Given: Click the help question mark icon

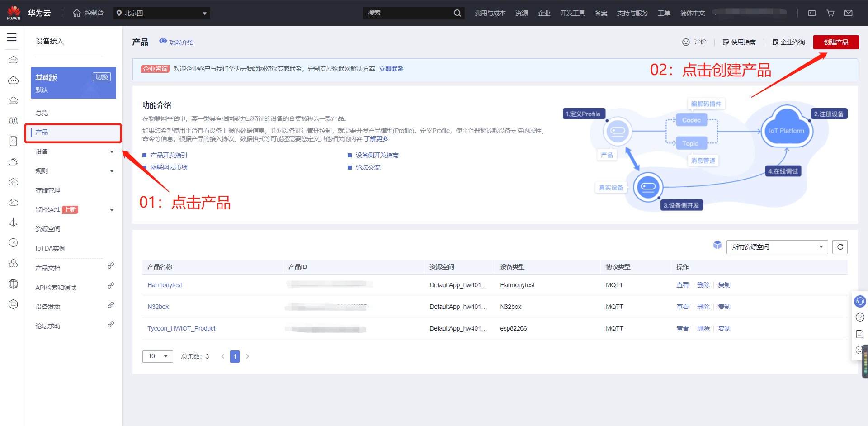Looking at the screenshot, I should [x=860, y=317].
